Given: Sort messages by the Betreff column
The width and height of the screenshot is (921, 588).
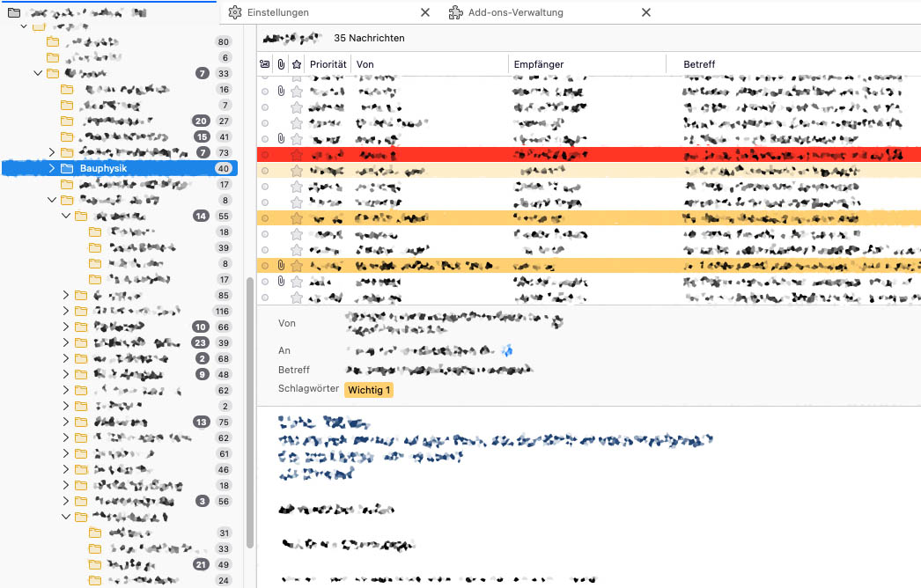Looking at the screenshot, I should [698, 64].
